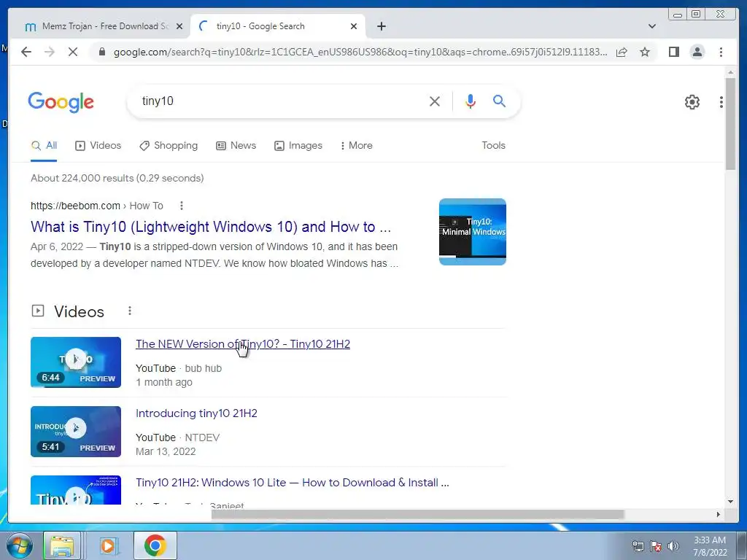Open the Chrome profile avatar
The width and height of the screenshot is (747, 560).
click(x=697, y=52)
